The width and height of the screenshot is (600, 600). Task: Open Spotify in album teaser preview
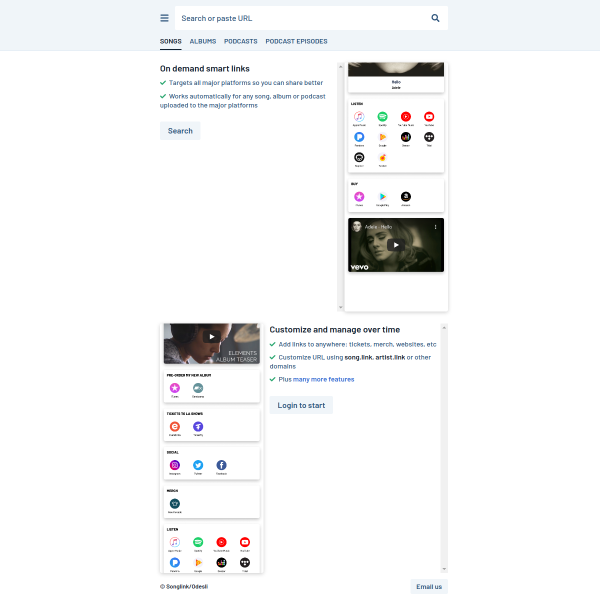[198, 542]
